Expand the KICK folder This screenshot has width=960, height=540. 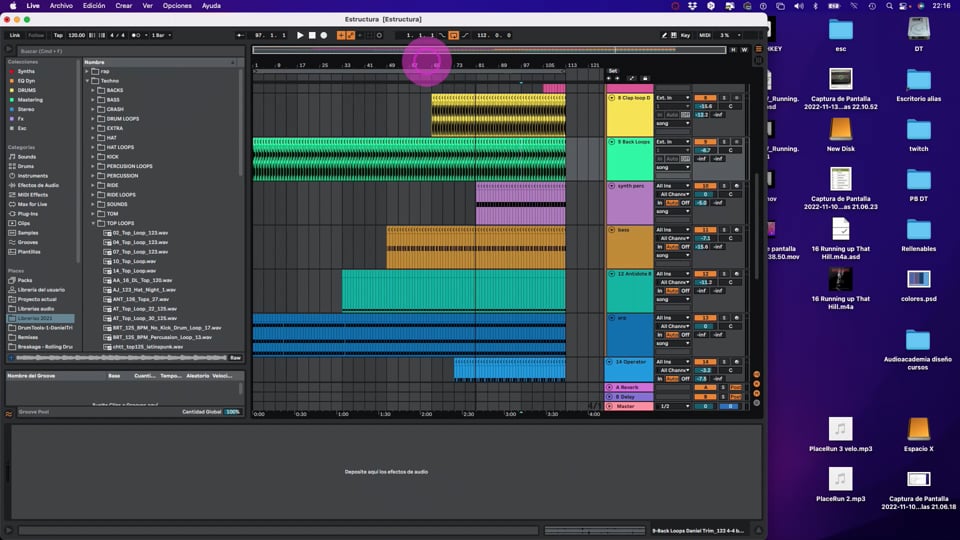(x=93, y=157)
